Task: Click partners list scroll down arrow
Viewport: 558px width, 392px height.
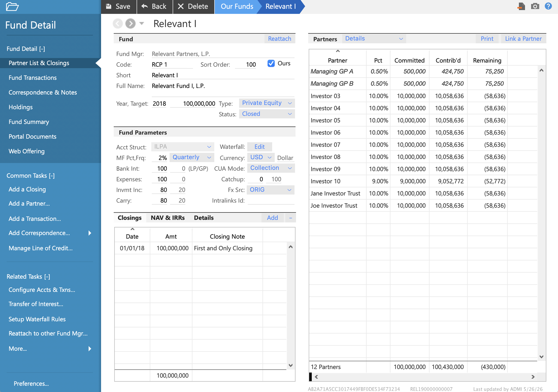Action: click(x=541, y=357)
